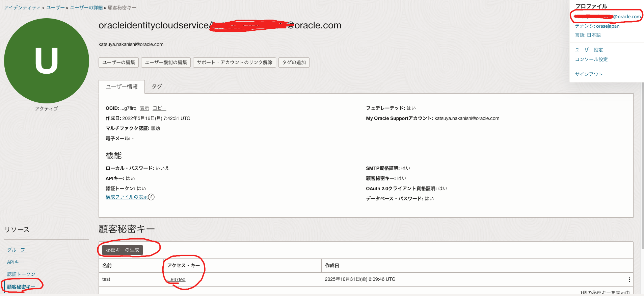Screen dimensions: 644x296
Task: Open コンソール設定 from the profile menu
Action: coord(591,59)
